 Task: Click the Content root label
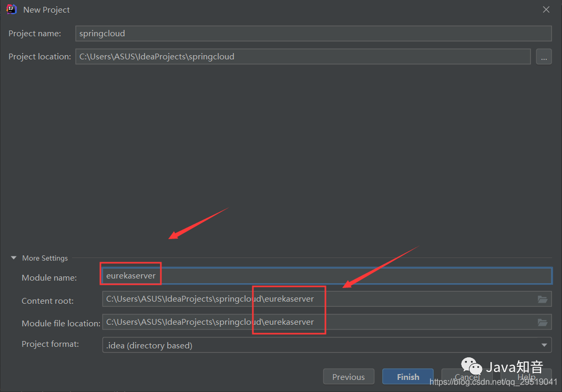(48, 301)
